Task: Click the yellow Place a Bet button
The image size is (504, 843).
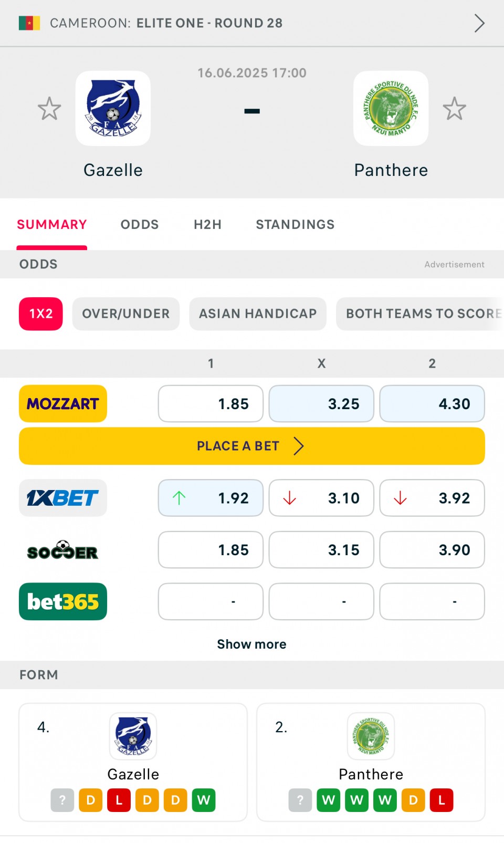Action: click(x=252, y=446)
